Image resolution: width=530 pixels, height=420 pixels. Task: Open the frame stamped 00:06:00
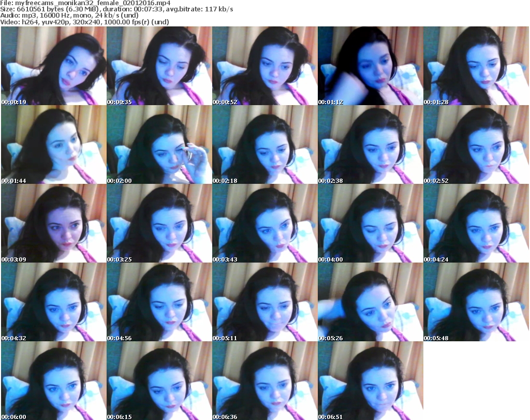[54, 381]
